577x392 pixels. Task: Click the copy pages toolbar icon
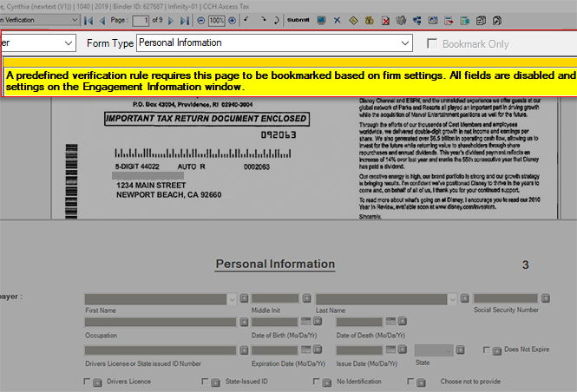tap(481, 21)
